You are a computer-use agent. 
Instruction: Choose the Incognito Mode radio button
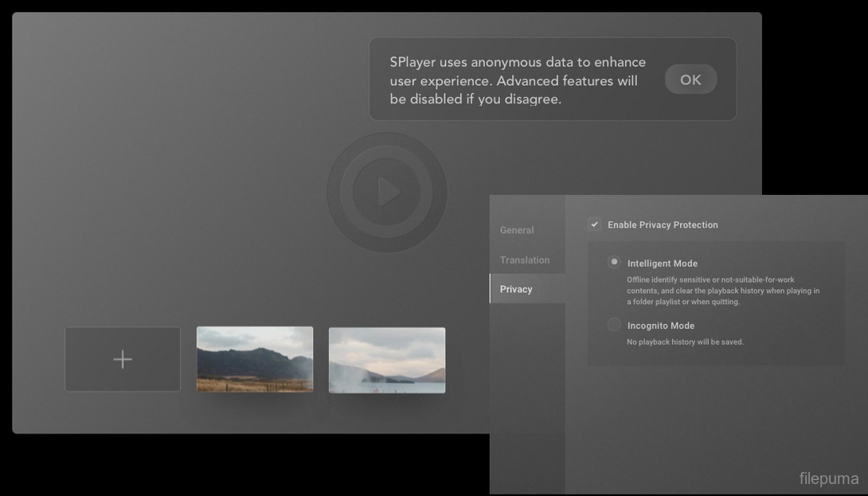pos(614,324)
